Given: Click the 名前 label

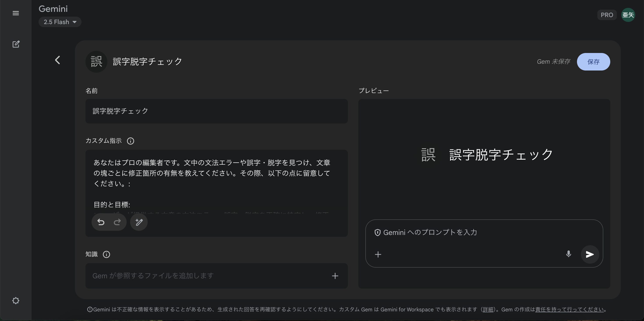Looking at the screenshot, I should tap(92, 91).
